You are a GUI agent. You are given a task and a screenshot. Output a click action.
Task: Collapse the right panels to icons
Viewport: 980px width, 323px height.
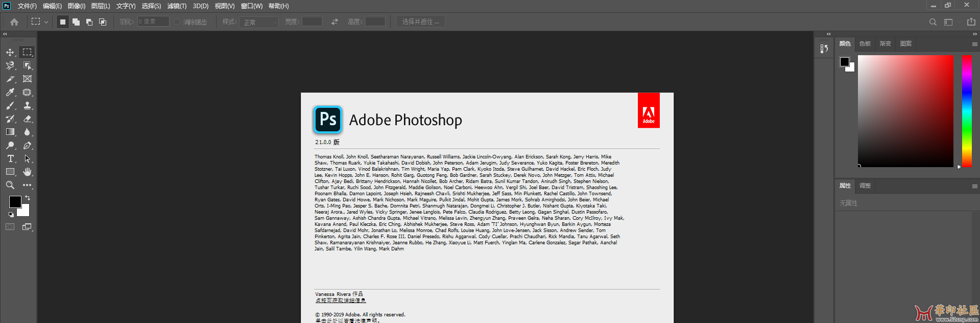coord(974,34)
